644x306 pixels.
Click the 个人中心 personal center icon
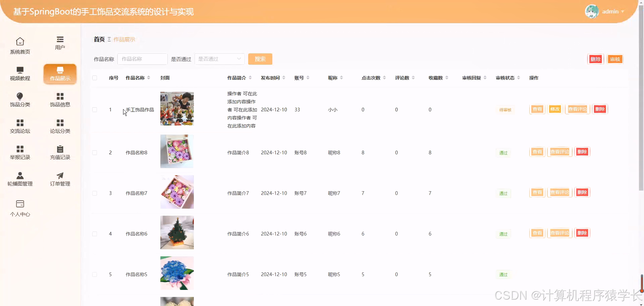point(20,208)
